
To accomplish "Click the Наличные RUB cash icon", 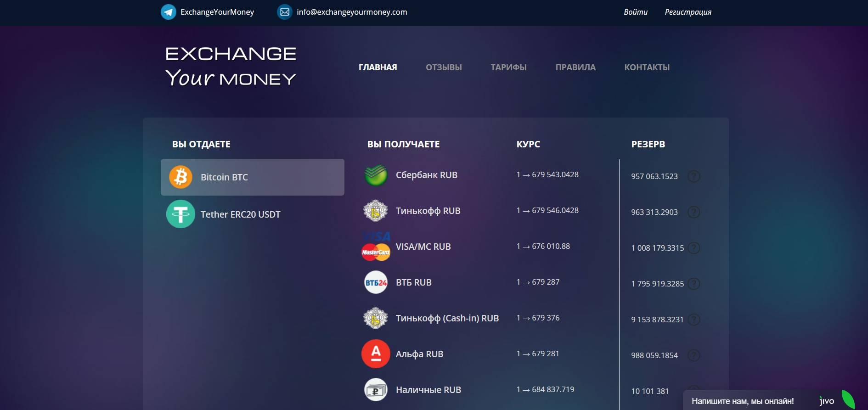I will point(376,390).
